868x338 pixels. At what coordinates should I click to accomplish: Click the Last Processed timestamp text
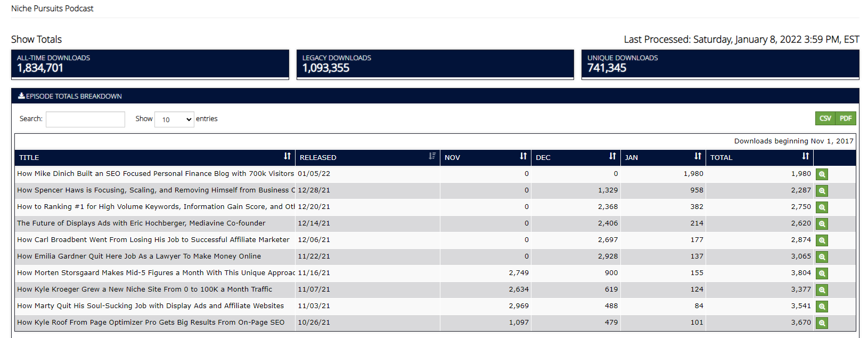741,39
